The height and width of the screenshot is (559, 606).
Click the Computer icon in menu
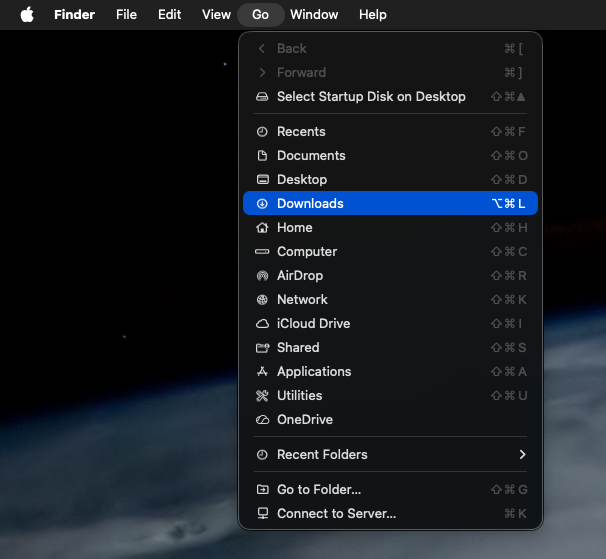tap(262, 252)
